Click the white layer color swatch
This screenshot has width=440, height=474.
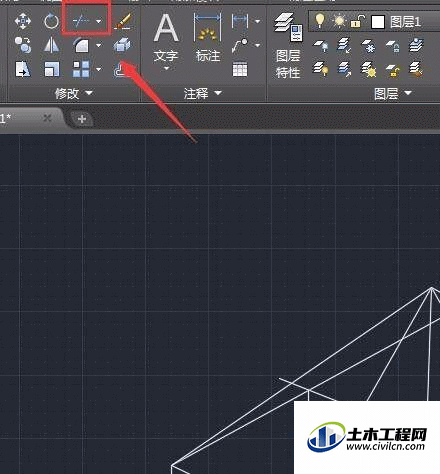coord(378,22)
